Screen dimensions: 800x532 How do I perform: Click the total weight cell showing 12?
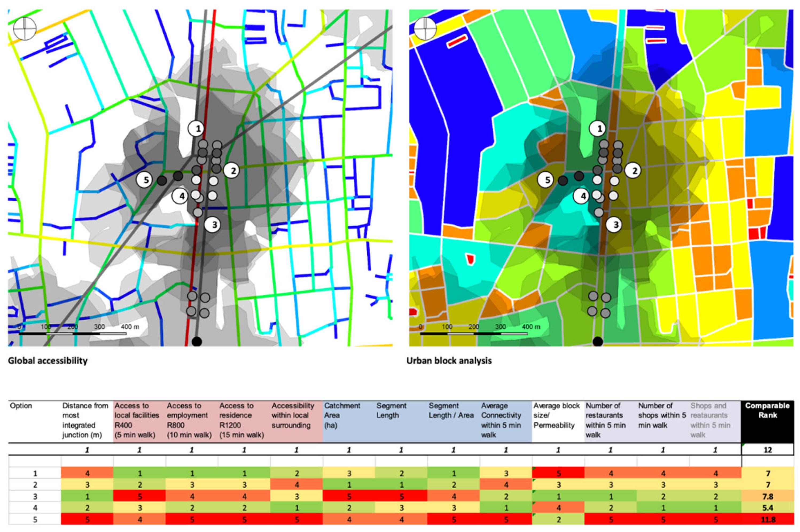click(x=767, y=450)
